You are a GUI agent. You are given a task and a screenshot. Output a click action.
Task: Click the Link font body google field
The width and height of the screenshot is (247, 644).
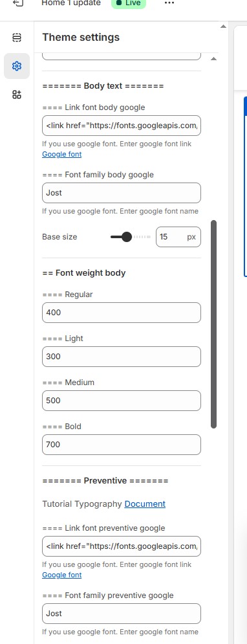pos(122,126)
